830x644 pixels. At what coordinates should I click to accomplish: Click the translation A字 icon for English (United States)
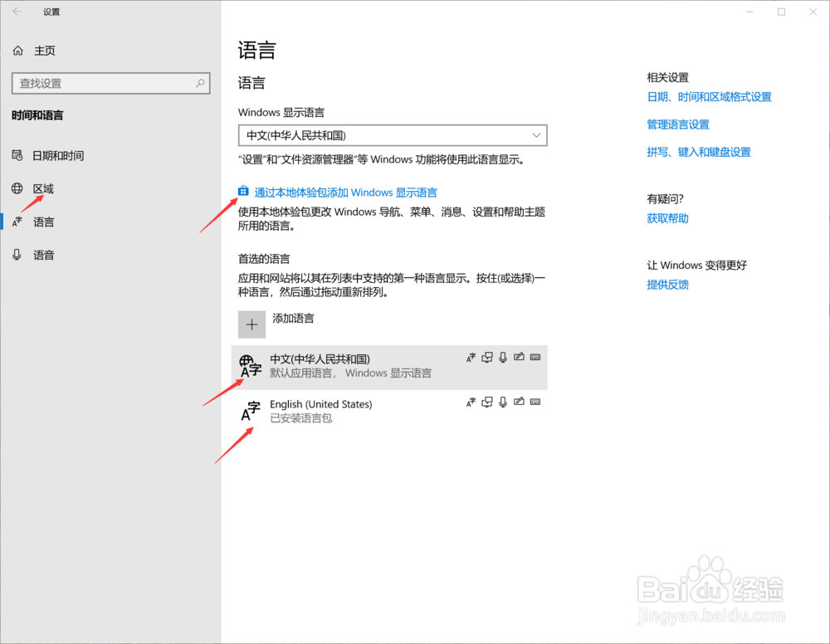pos(471,402)
